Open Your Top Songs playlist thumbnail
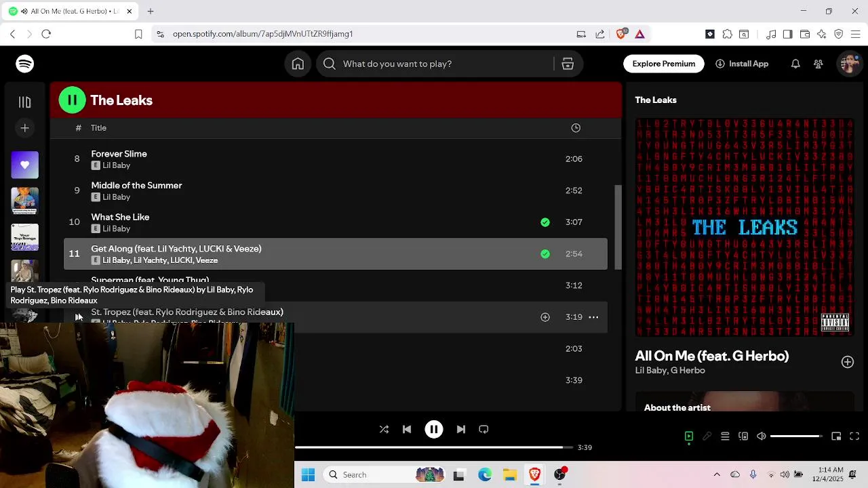The width and height of the screenshot is (868, 488). tap(25, 237)
